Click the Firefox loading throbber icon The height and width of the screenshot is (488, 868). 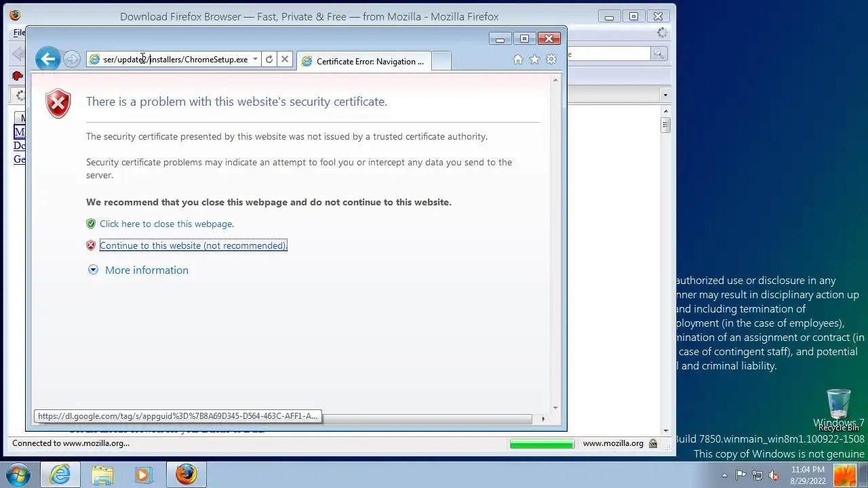[662, 33]
